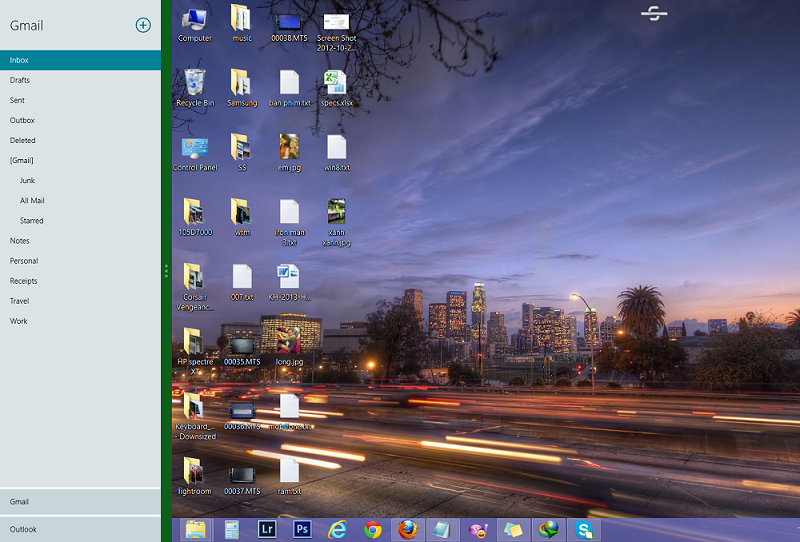Open the Computer desktop icon

(195, 26)
